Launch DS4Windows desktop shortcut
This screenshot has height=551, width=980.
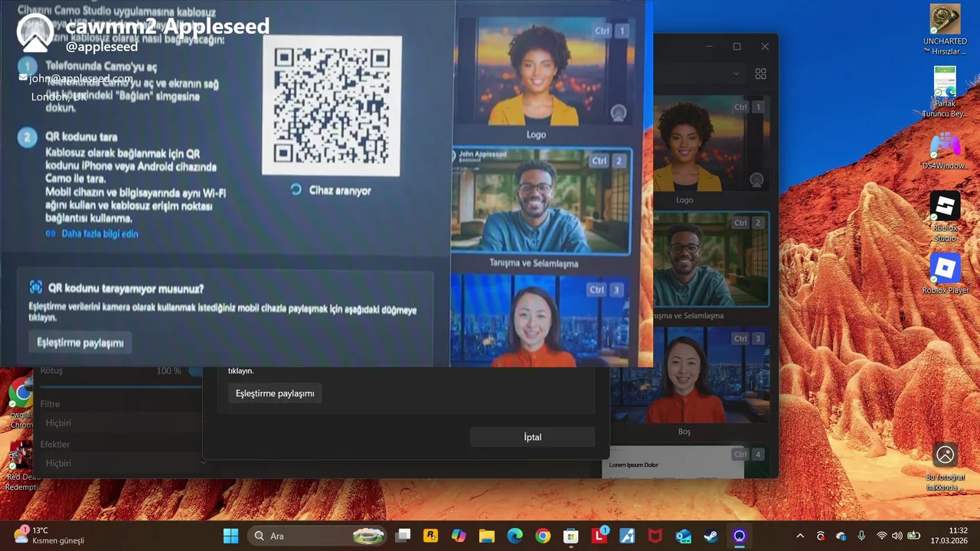coord(945,151)
